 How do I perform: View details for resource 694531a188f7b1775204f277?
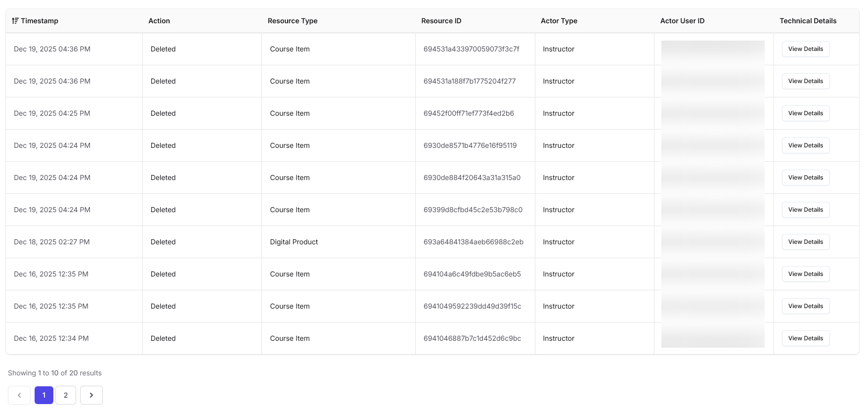805,81
